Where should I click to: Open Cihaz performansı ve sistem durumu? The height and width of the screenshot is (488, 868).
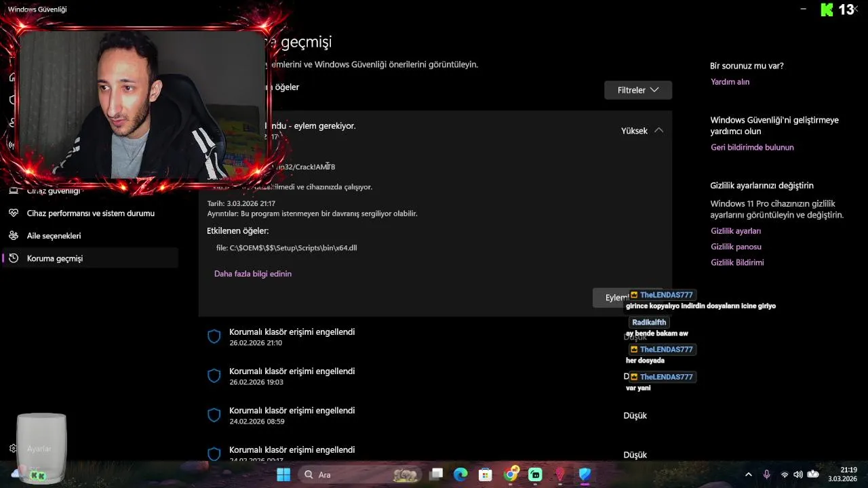90,213
